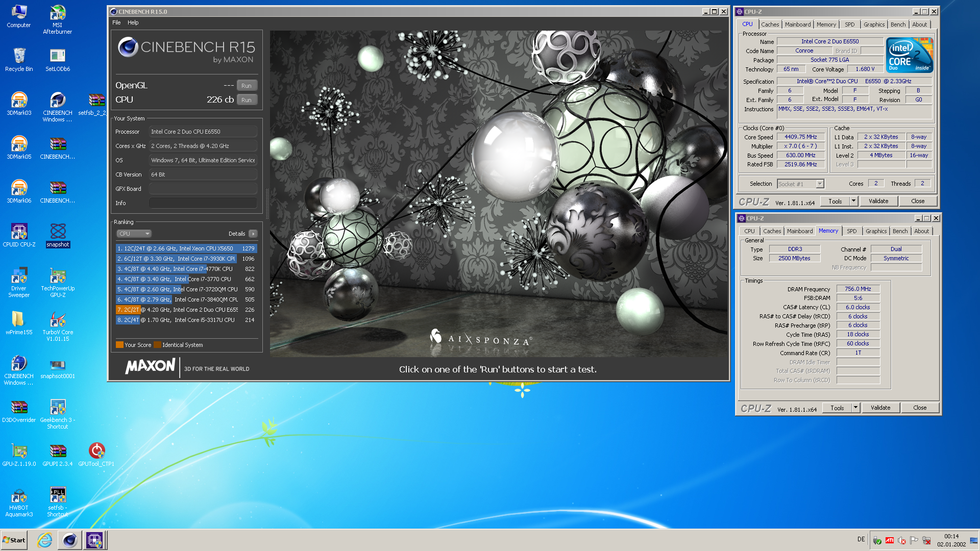Open the Computer desktop icon
The width and height of the screenshot is (980, 551).
(19, 16)
